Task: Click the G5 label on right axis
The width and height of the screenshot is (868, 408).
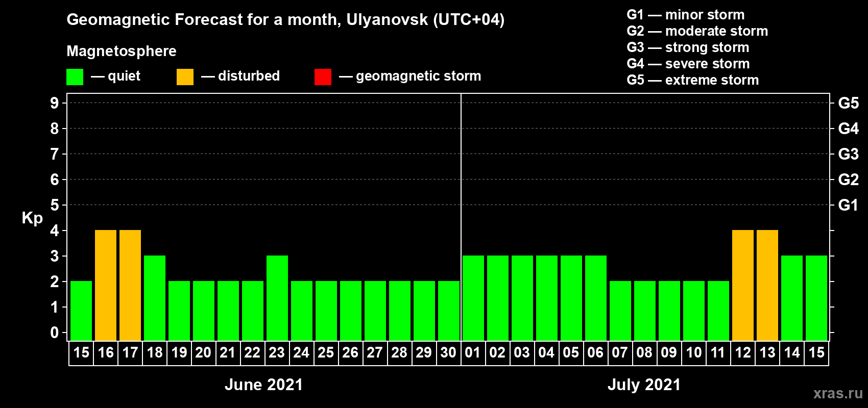Action: coord(849,103)
